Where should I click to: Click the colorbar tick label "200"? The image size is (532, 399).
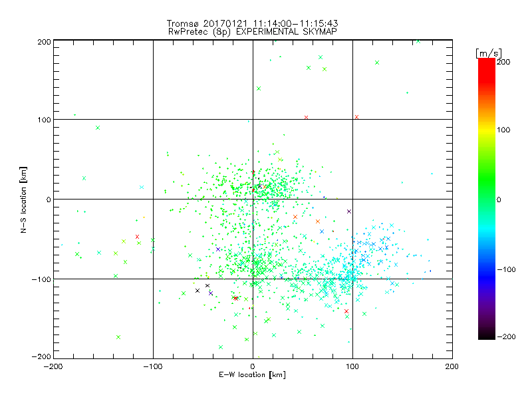503,62
